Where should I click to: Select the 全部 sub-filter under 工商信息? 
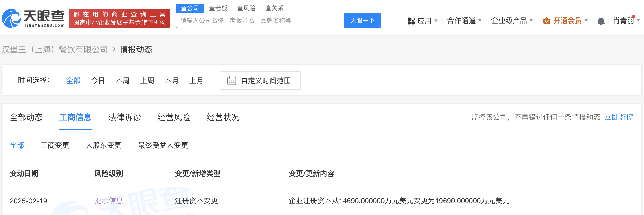point(17,145)
